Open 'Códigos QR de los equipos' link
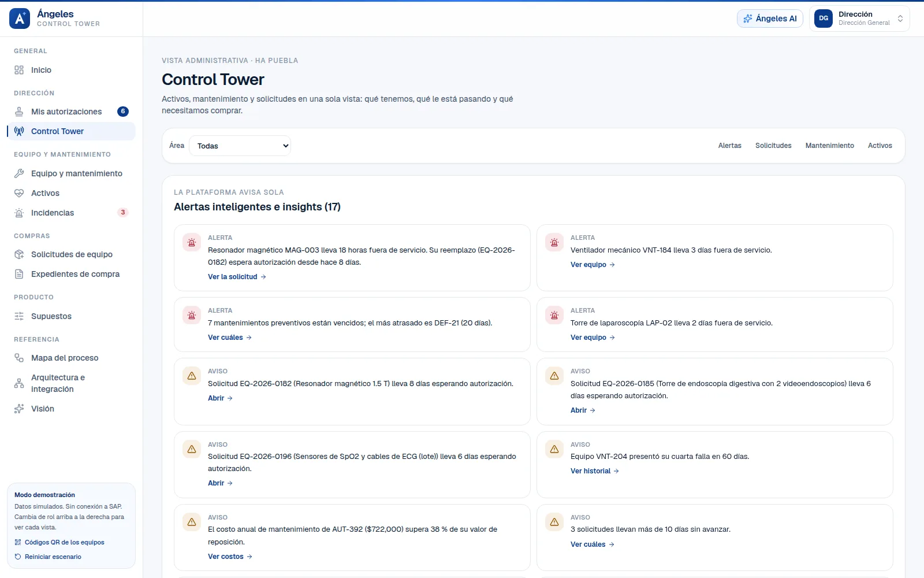Screen dimensions: 924x578 59,542
